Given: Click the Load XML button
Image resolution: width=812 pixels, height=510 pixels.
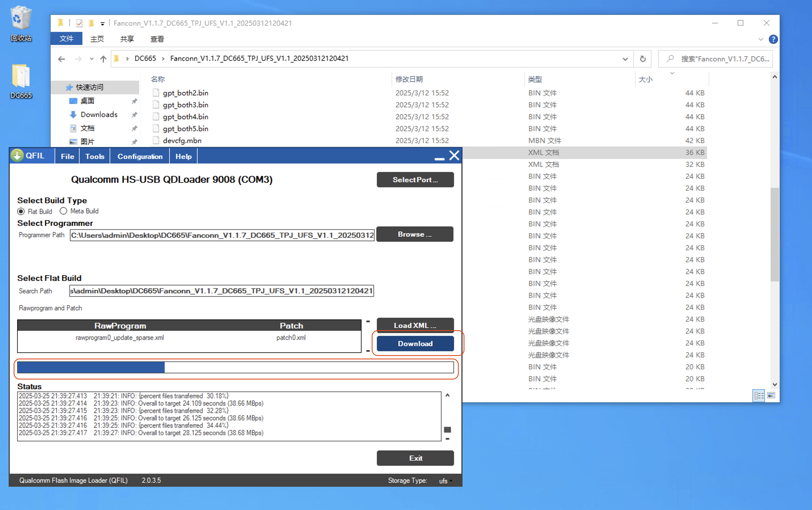Looking at the screenshot, I should pos(415,325).
